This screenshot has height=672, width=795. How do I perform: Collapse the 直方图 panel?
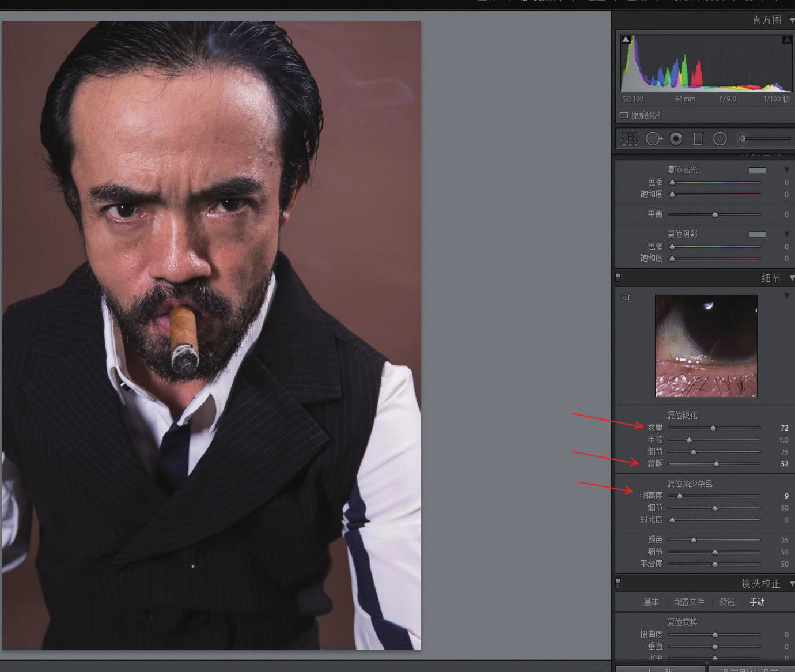tap(792, 20)
